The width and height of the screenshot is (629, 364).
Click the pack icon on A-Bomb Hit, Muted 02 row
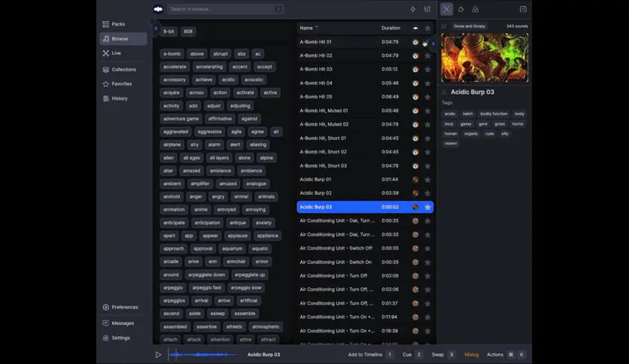(x=415, y=125)
